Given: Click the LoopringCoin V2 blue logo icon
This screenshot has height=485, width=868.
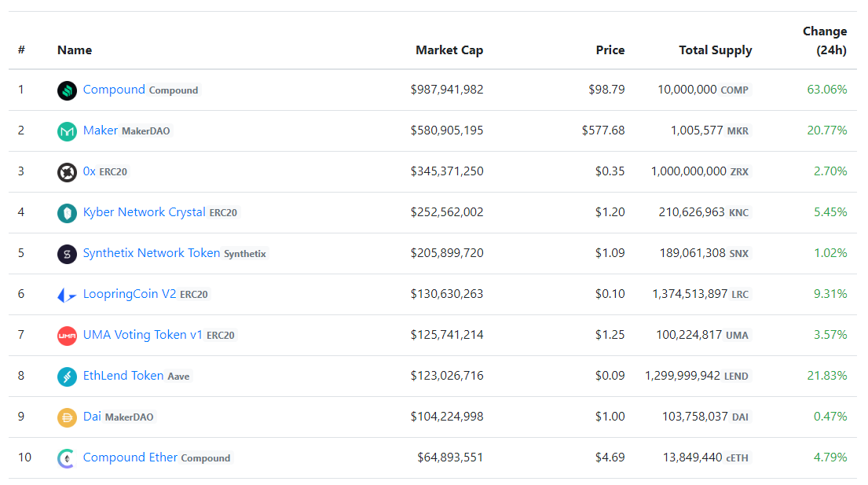Looking at the screenshot, I should (x=67, y=295).
